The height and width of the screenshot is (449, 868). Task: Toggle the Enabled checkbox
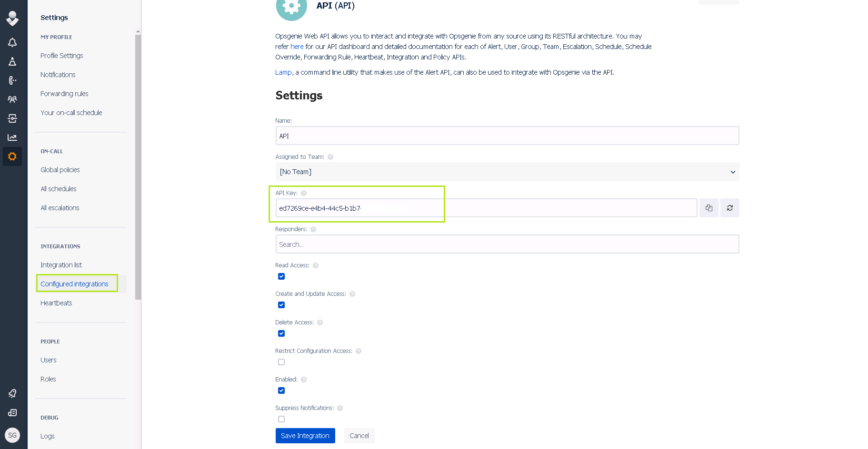click(x=281, y=390)
